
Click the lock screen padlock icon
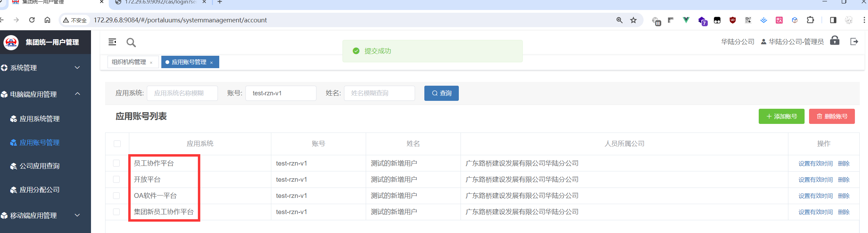tap(835, 41)
